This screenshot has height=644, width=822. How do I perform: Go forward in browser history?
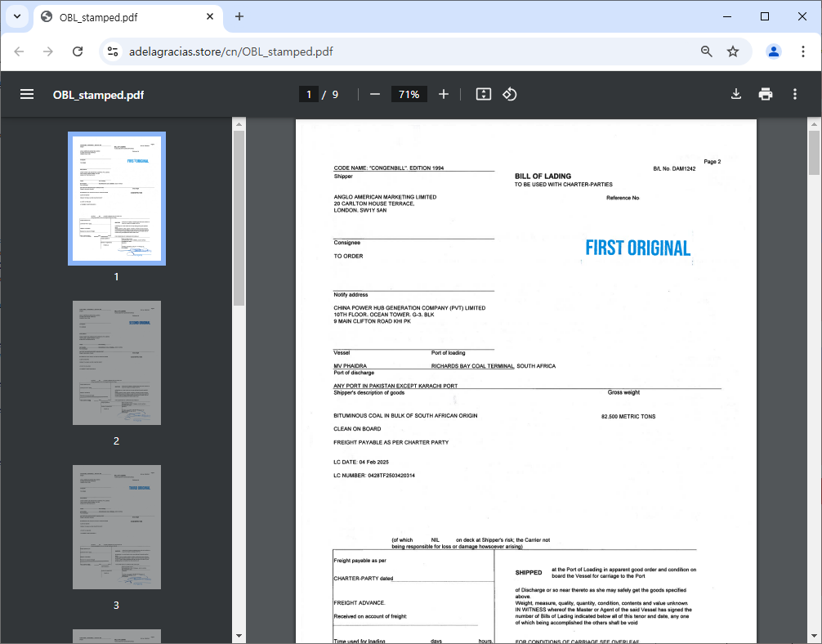tap(47, 51)
